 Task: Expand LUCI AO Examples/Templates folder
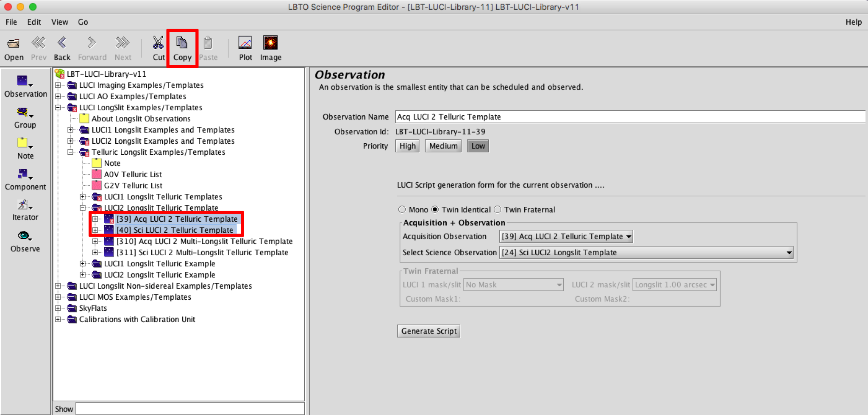tap(58, 96)
